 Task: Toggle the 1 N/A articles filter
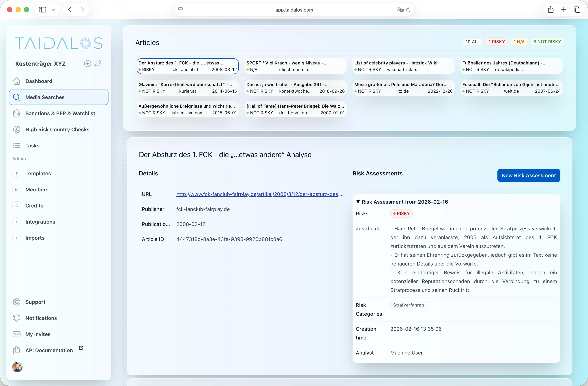click(x=519, y=42)
